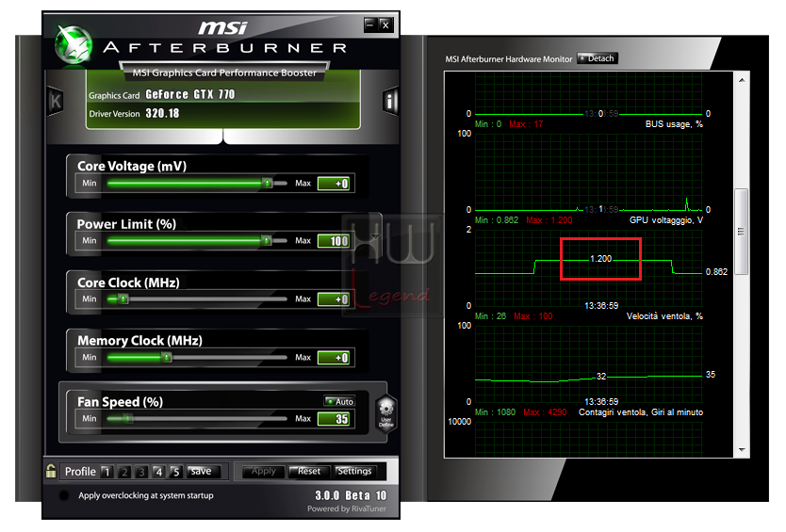This screenshot has height=532, width=786.
Task: Open the Kombustor 'K' side button
Action: pyautogui.click(x=55, y=101)
